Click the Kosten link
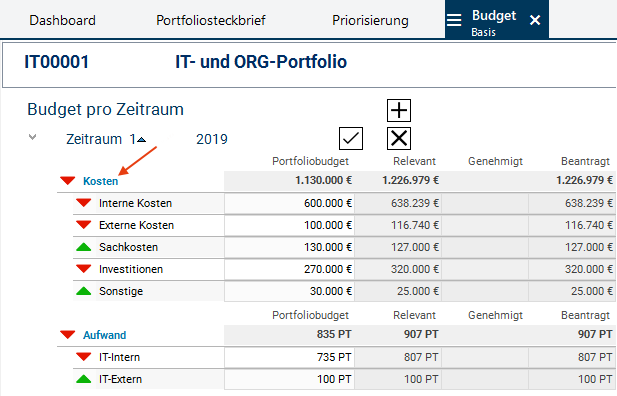 coord(101,181)
